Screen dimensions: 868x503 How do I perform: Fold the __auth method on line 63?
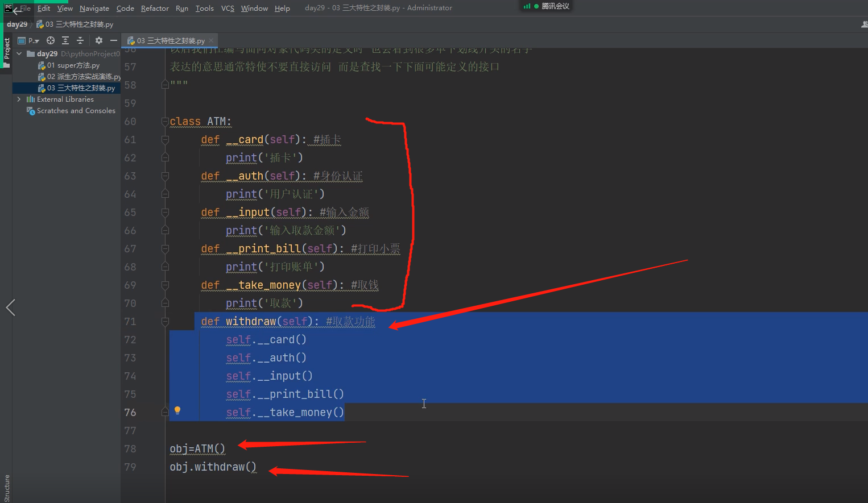pos(165,176)
